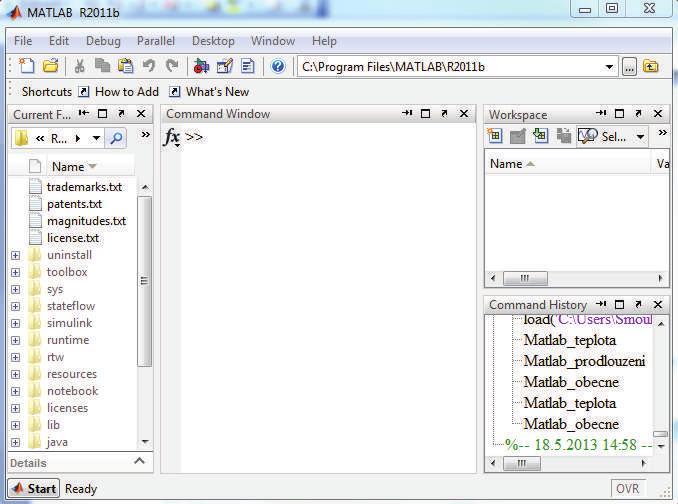Sort Workspace by Name column header
The image size is (678, 504).
(567, 164)
